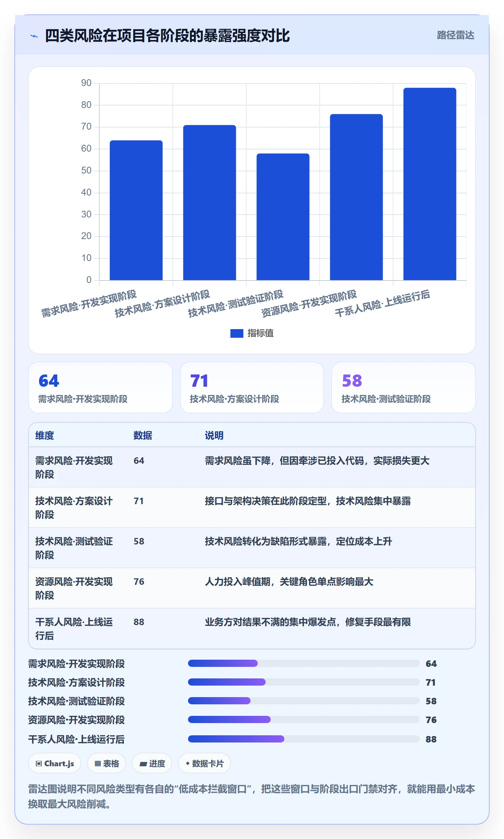Screen dimensions: 504x839
Task: Click the 干系人风险·上线运行后 chart bar
Action: pyautogui.click(x=430, y=184)
